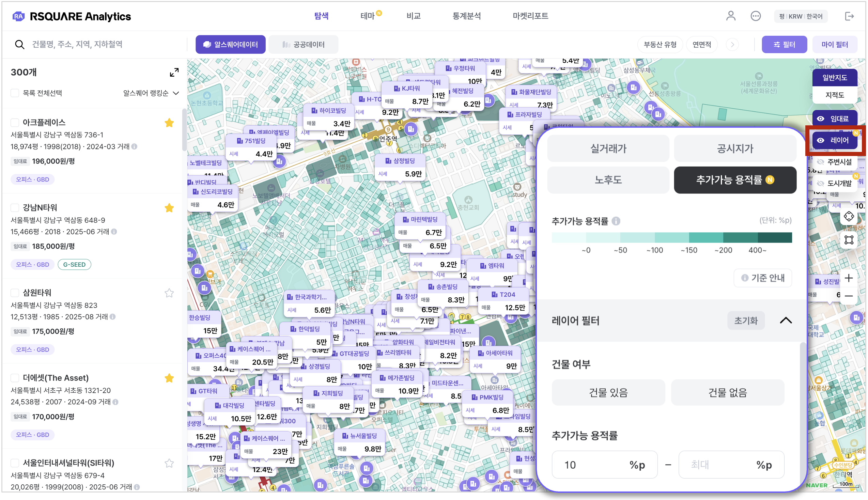Expand the list panel with arrows icon
The image size is (868, 500).
[x=174, y=72]
